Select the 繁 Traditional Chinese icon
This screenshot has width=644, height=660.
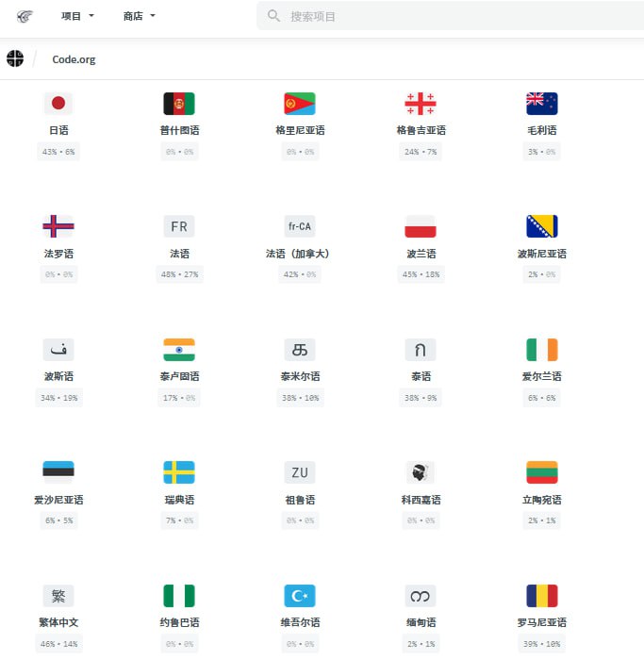click(x=58, y=596)
